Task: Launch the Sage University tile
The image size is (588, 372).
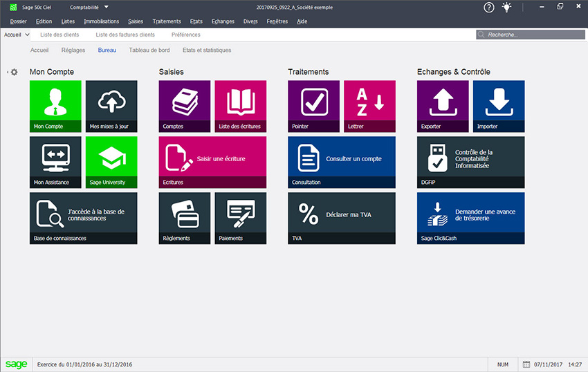Action: (x=111, y=162)
